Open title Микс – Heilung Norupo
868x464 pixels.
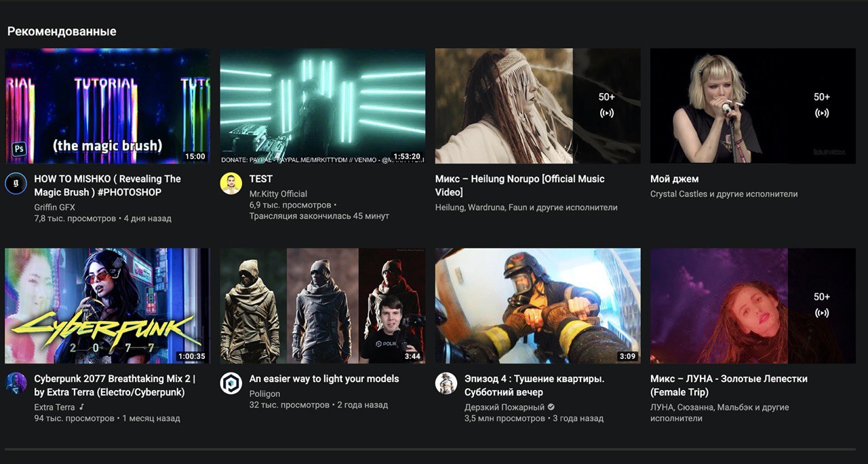(x=519, y=185)
